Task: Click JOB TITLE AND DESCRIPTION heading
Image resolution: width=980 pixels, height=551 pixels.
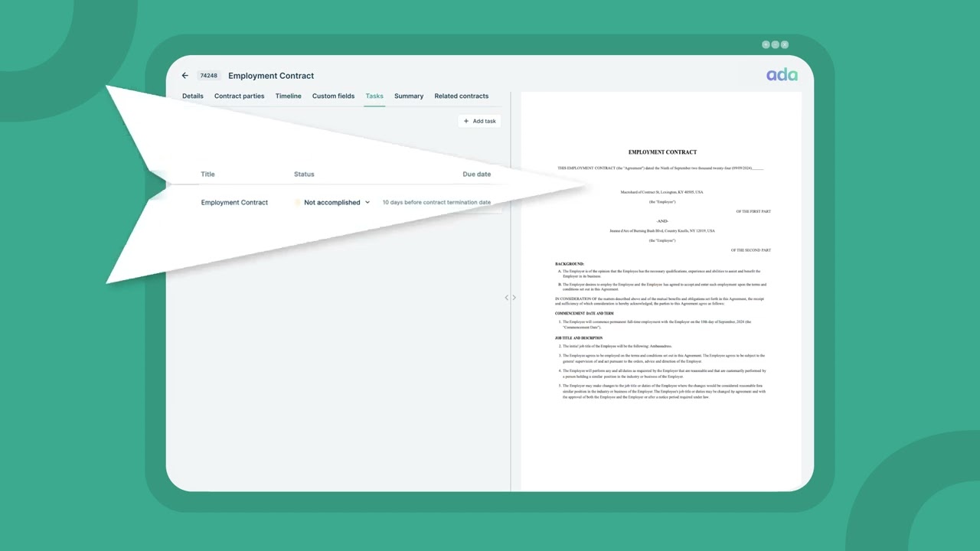Action: pos(579,338)
